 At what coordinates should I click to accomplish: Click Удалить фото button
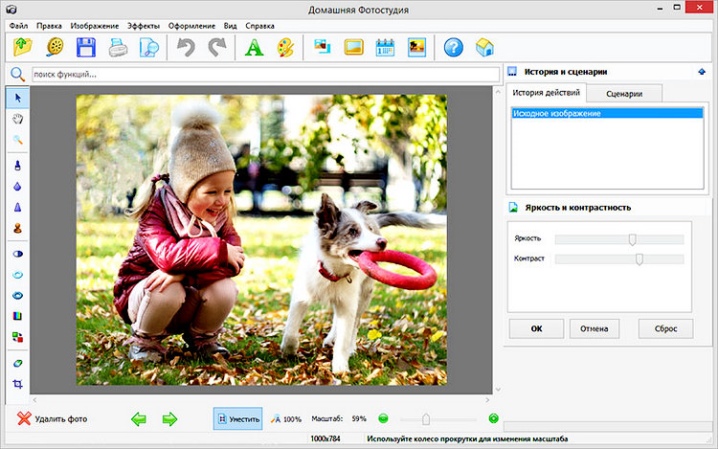(x=52, y=419)
